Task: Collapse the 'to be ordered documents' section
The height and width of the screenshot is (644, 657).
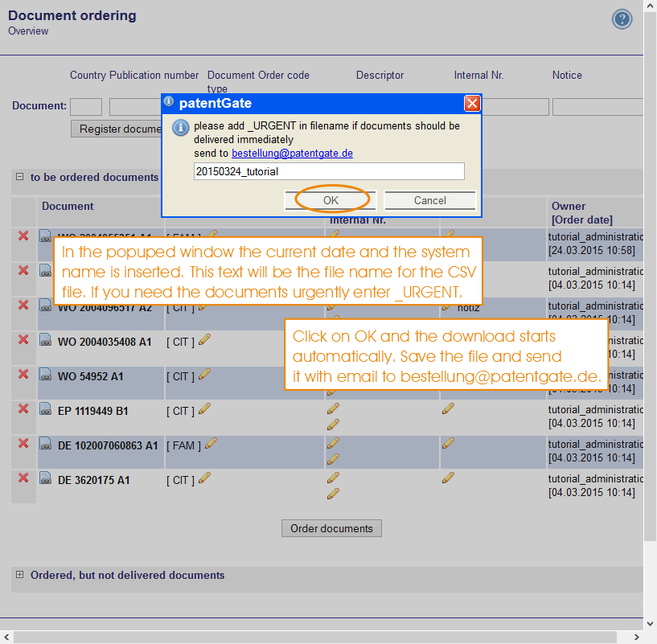Action: [x=19, y=177]
